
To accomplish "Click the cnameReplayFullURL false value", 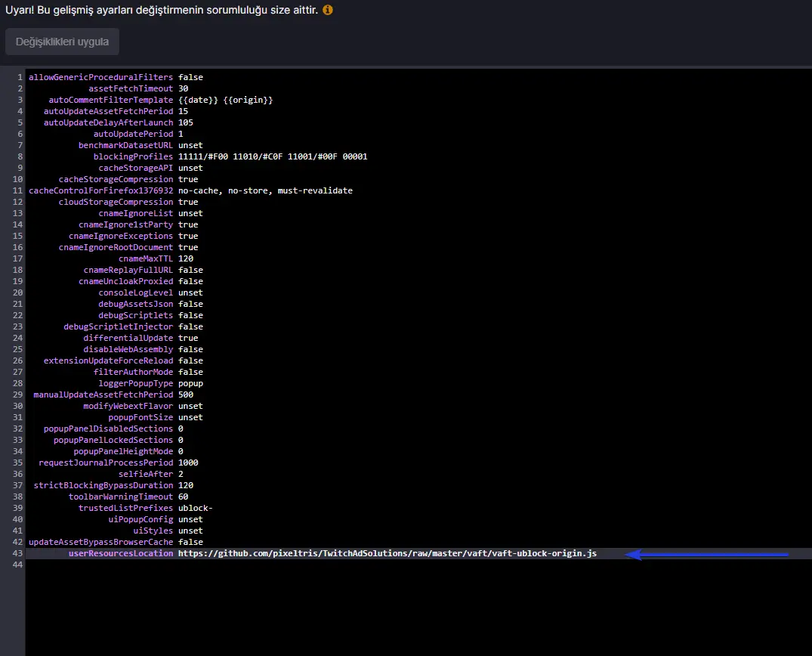I will [x=190, y=270].
